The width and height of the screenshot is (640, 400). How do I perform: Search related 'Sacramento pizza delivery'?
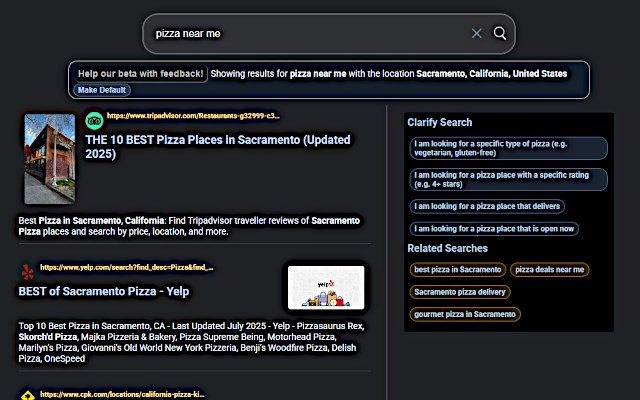(460, 292)
